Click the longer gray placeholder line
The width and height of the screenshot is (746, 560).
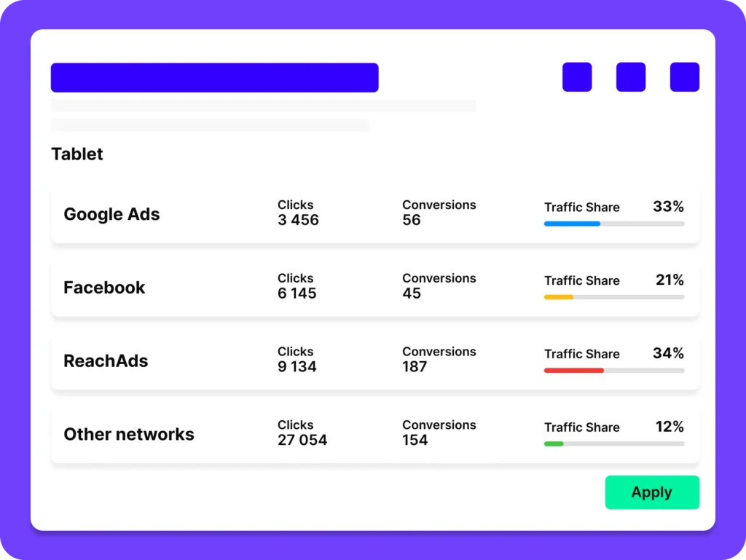pos(263,106)
